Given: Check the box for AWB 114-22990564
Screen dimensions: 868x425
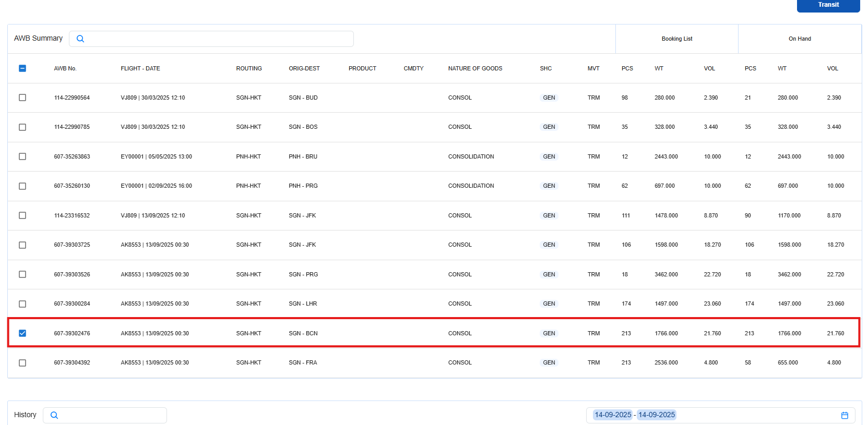Looking at the screenshot, I should tap(22, 98).
